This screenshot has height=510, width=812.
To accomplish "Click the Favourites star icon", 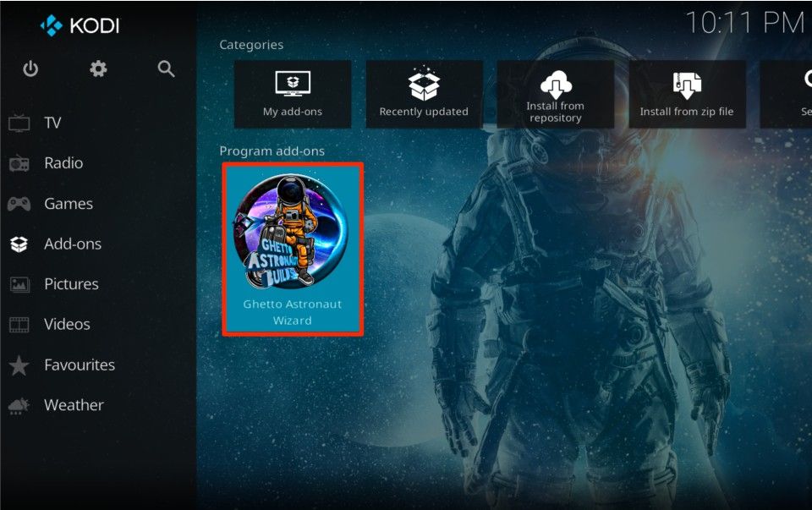I will pyautogui.click(x=19, y=365).
